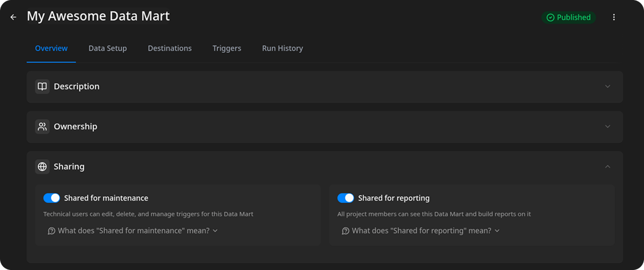Turn off the Shared for reporting toggle

click(x=346, y=198)
